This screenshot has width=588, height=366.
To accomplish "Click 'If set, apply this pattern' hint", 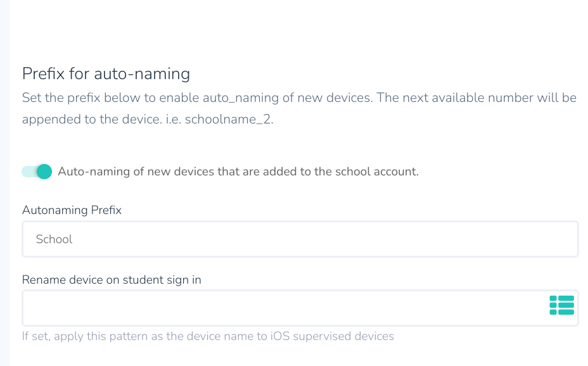I will tap(85, 336).
